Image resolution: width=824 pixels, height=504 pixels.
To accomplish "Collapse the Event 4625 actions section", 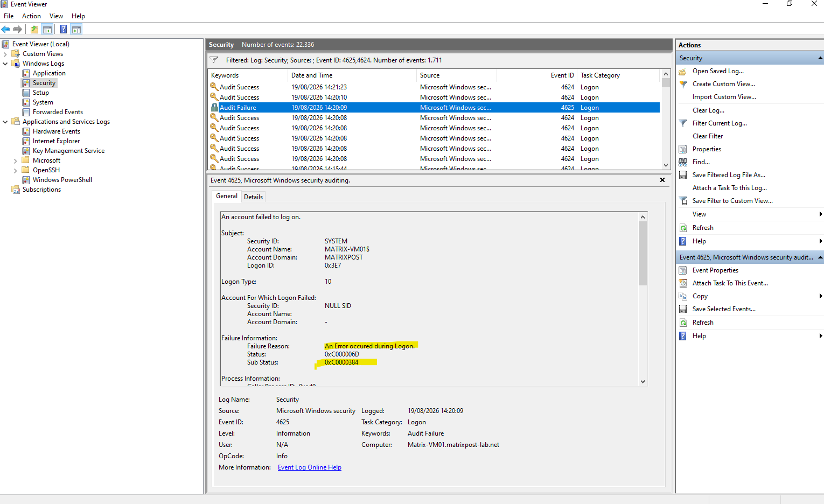I will [x=820, y=257].
